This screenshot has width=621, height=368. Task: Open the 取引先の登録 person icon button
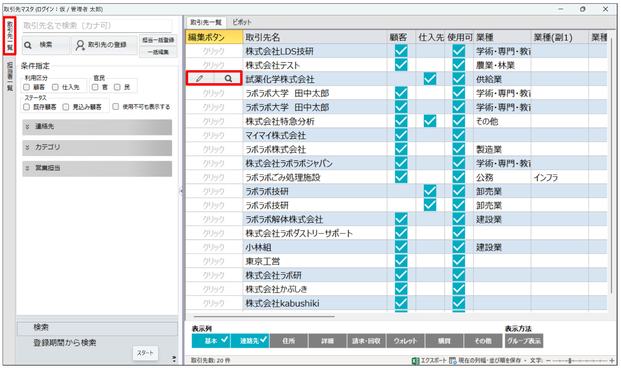pos(104,45)
